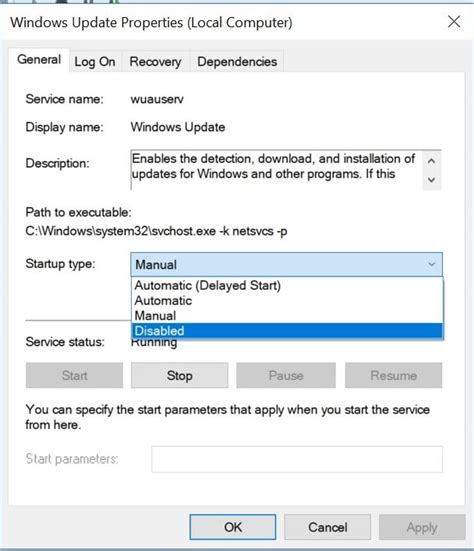The width and height of the screenshot is (474, 551).
Task: Open the Log On tab
Action: 95,61
